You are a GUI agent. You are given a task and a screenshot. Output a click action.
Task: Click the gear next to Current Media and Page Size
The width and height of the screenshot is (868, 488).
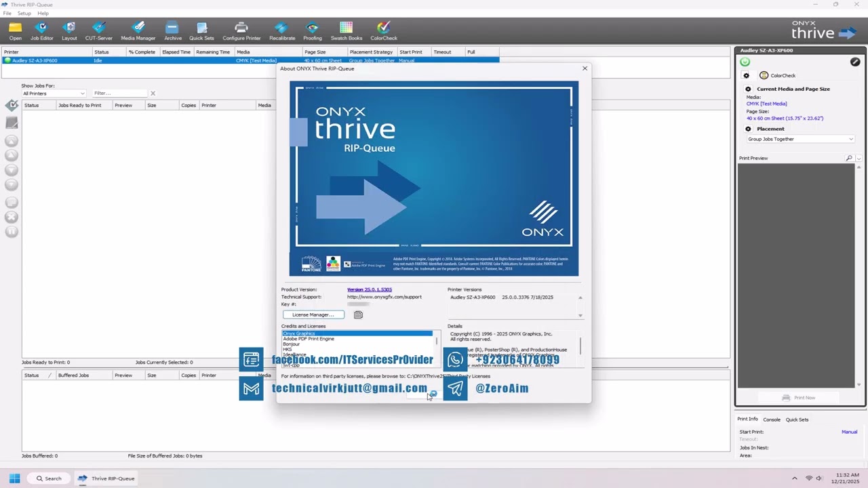point(748,89)
